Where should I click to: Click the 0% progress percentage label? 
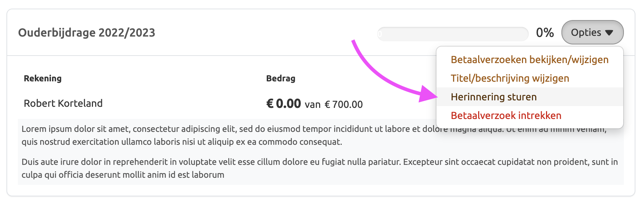[545, 33]
